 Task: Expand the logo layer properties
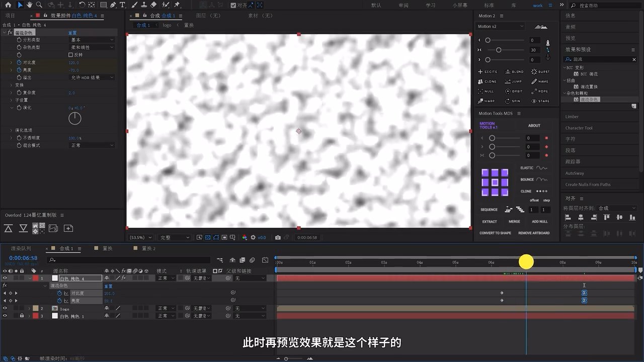(x=29, y=308)
